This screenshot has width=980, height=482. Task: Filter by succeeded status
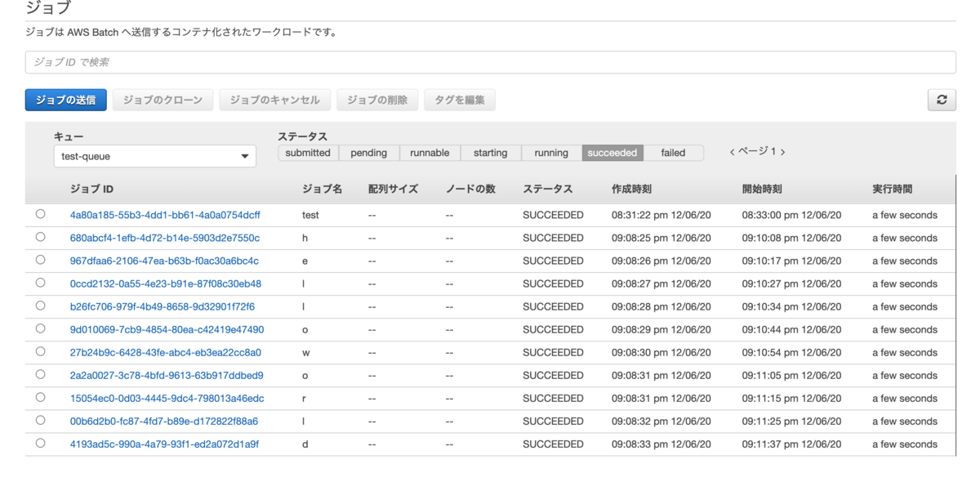click(612, 153)
